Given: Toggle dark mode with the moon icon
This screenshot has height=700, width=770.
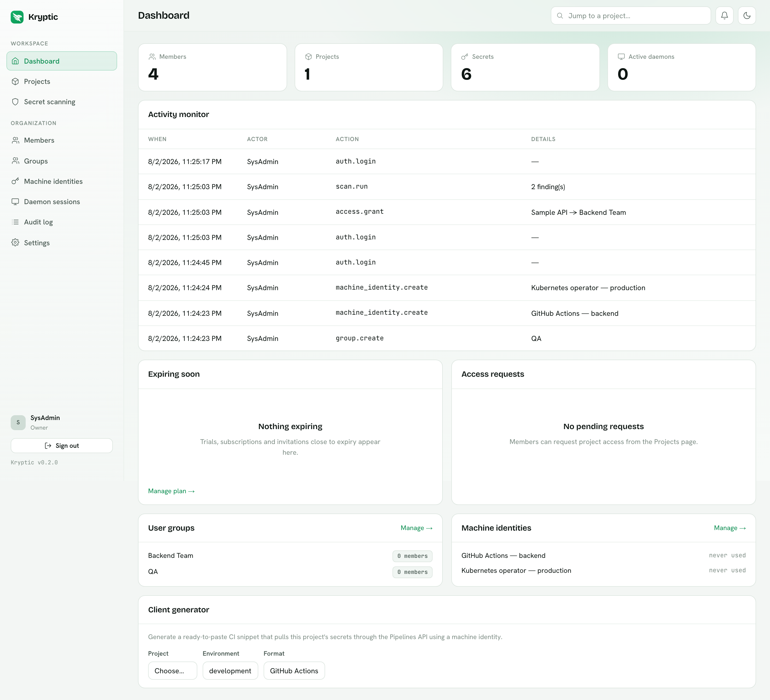Looking at the screenshot, I should (747, 16).
